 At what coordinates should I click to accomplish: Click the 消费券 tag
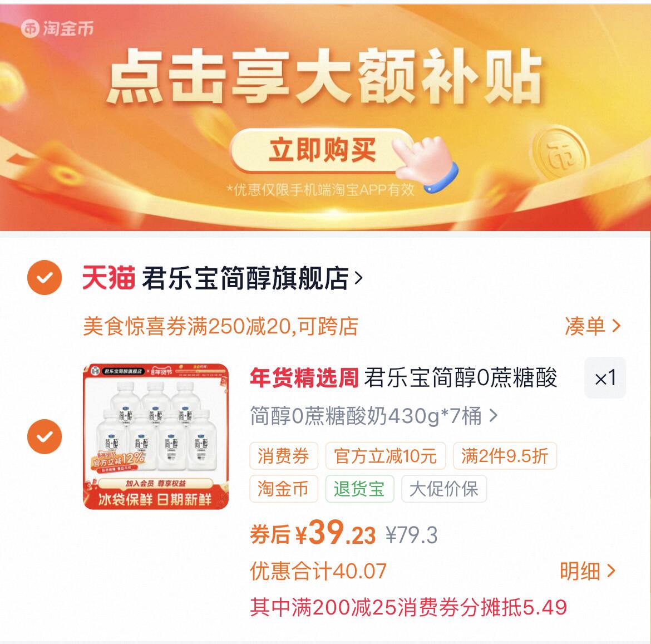(x=284, y=456)
